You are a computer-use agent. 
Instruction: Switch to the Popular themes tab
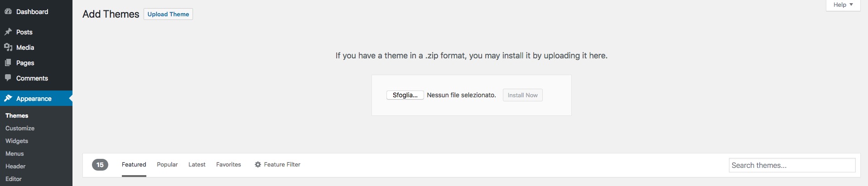[x=167, y=165]
